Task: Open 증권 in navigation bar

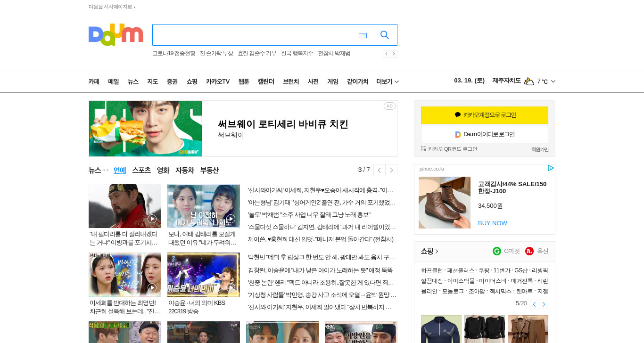Action: pyautogui.click(x=172, y=82)
